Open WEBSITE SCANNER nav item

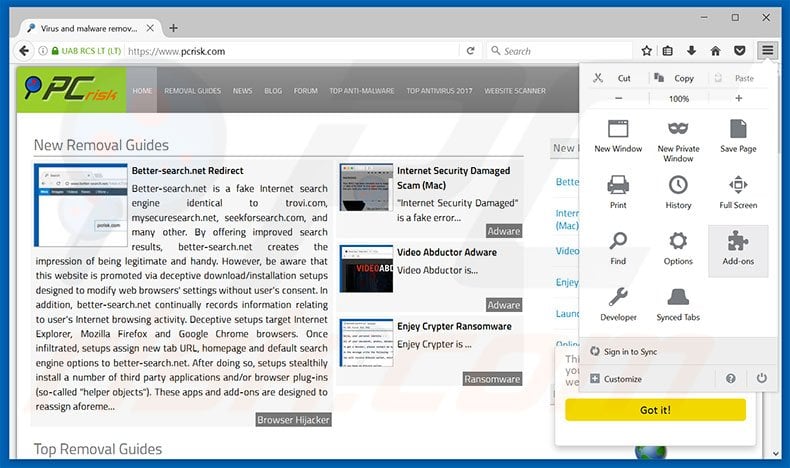click(x=515, y=91)
